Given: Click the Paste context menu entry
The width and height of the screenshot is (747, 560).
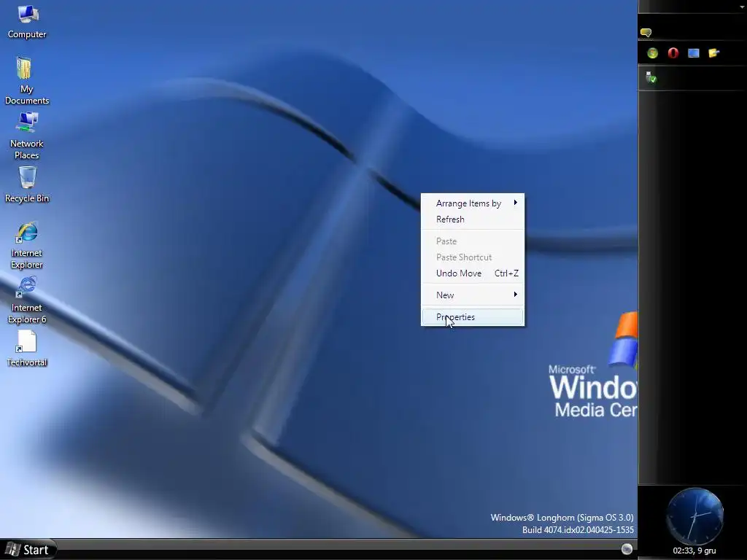Looking at the screenshot, I should (473, 241).
